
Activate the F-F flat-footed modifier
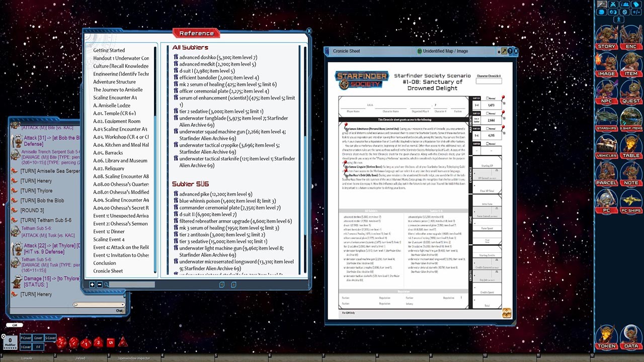point(38,346)
